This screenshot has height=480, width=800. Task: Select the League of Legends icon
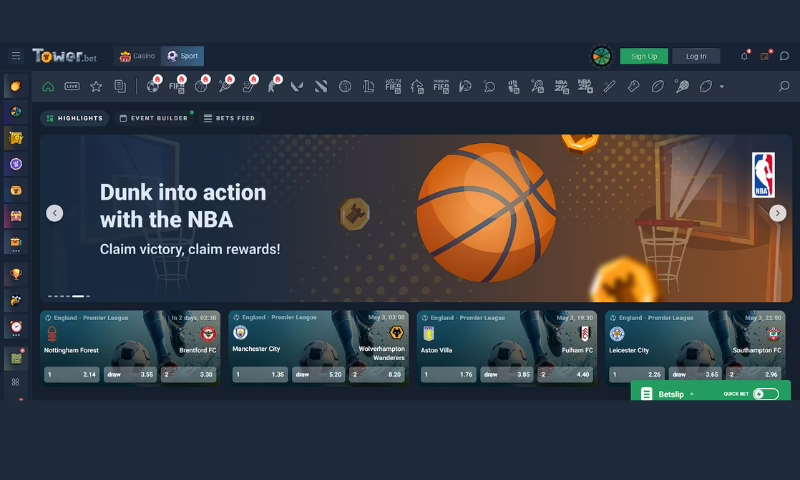point(368,86)
